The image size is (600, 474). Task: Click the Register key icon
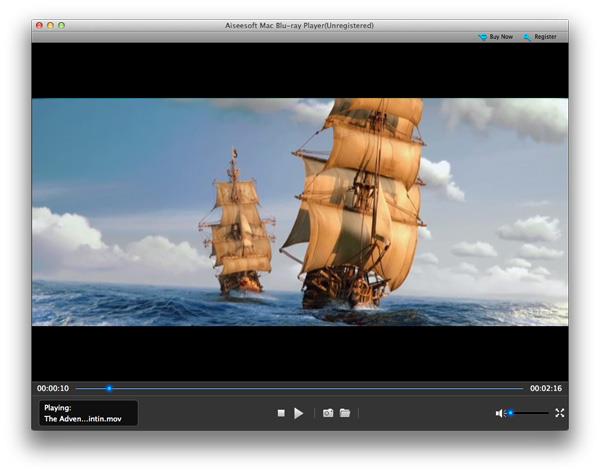[528, 37]
